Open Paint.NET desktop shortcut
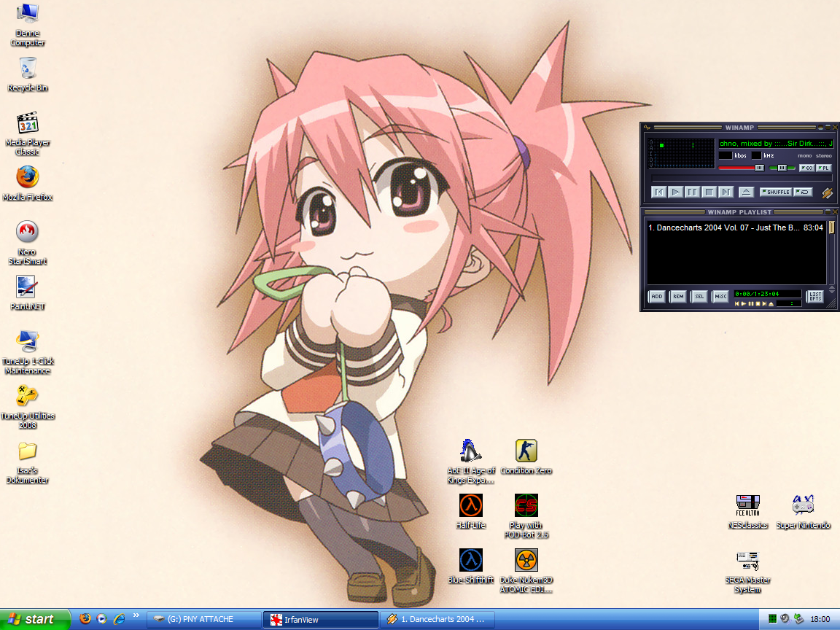Screen dimensions: 840x630 (27, 292)
